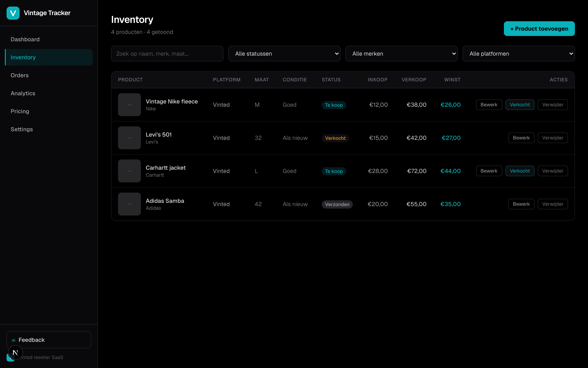Click the €35,00 profit value
Image resolution: width=588 pixels, height=368 pixels.
450,204
